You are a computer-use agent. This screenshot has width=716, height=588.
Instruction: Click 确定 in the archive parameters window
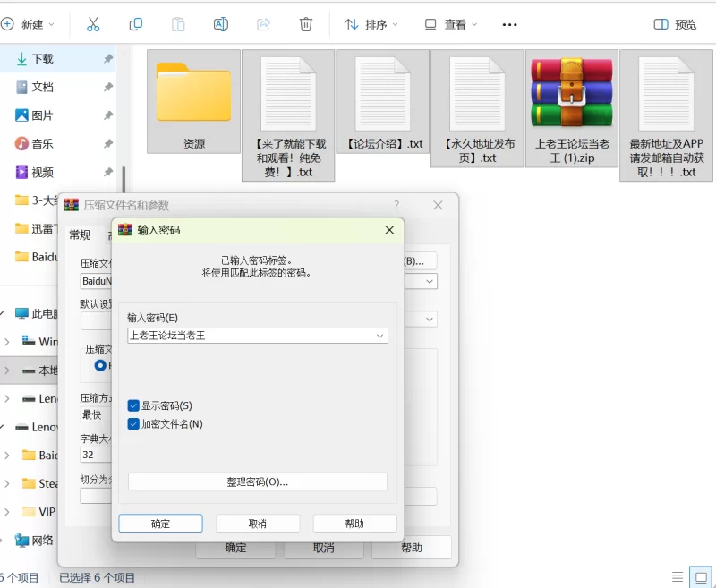(x=235, y=548)
